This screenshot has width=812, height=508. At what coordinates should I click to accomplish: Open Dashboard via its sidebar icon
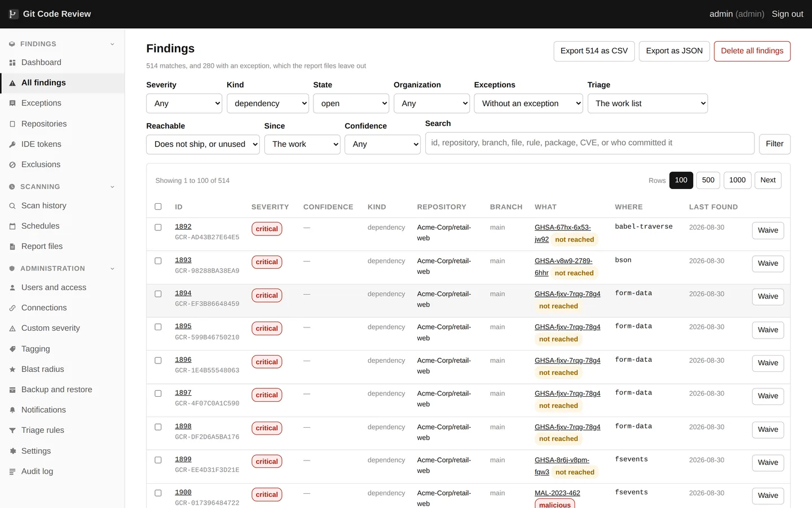[x=12, y=63]
